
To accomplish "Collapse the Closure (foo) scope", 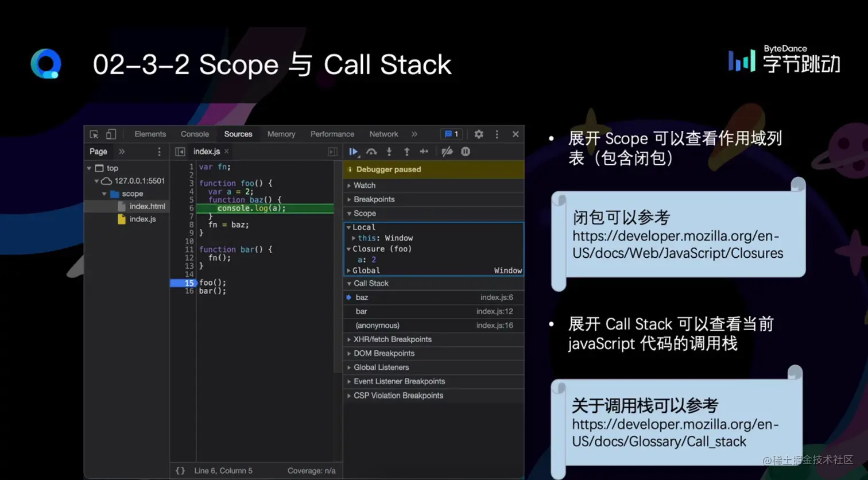I will pos(348,249).
